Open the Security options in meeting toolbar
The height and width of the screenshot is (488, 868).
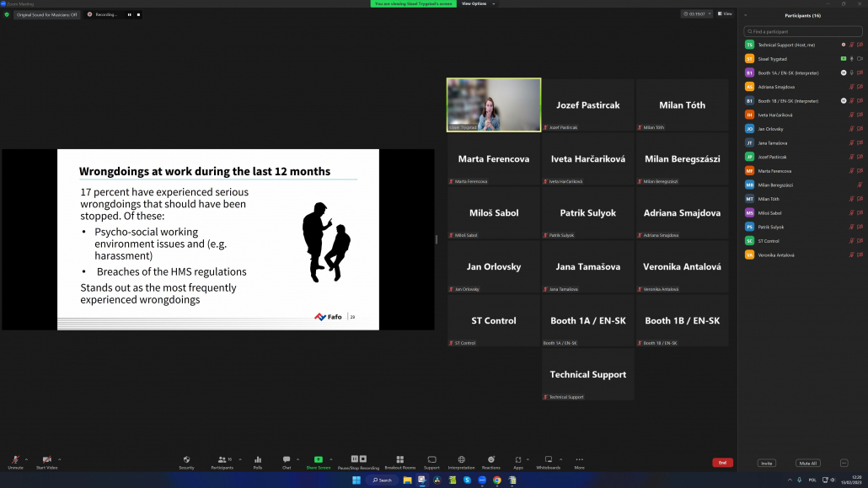coord(186,461)
